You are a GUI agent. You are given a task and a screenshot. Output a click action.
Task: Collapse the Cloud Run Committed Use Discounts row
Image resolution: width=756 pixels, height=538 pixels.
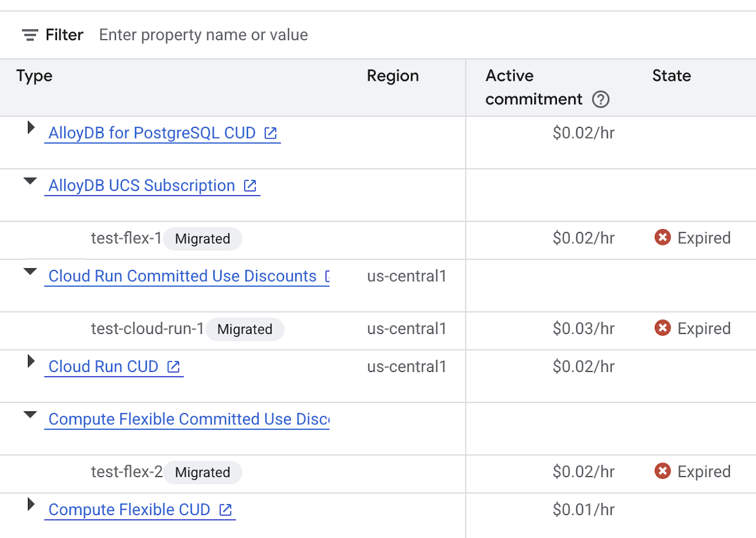[30, 272]
